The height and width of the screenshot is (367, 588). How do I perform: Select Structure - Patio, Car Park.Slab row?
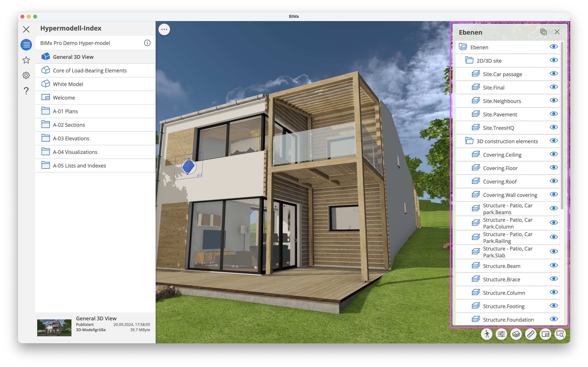[x=507, y=252]
